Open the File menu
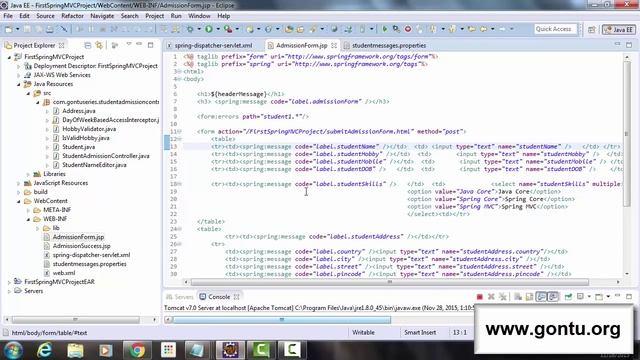640x360 pixels. (x=8, y=16)
